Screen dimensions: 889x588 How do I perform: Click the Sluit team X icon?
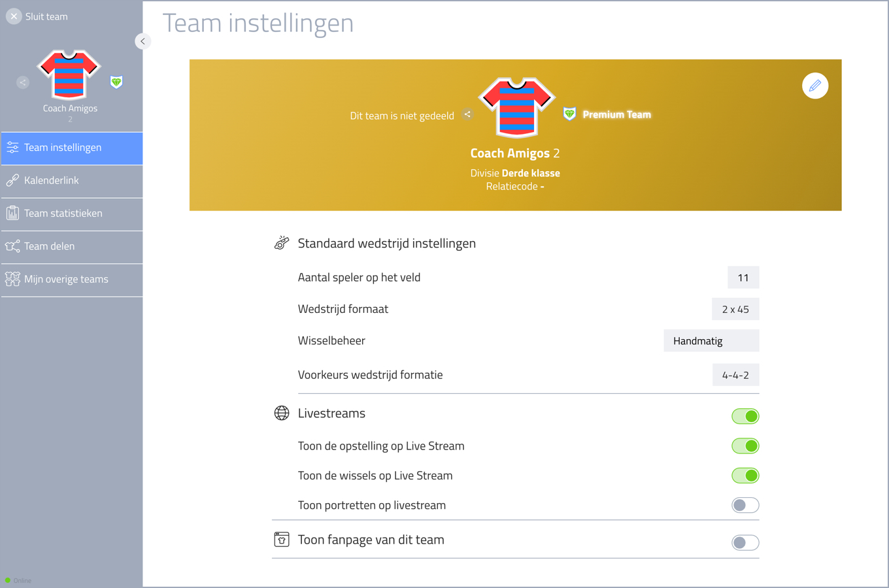(x=14, y=16)
